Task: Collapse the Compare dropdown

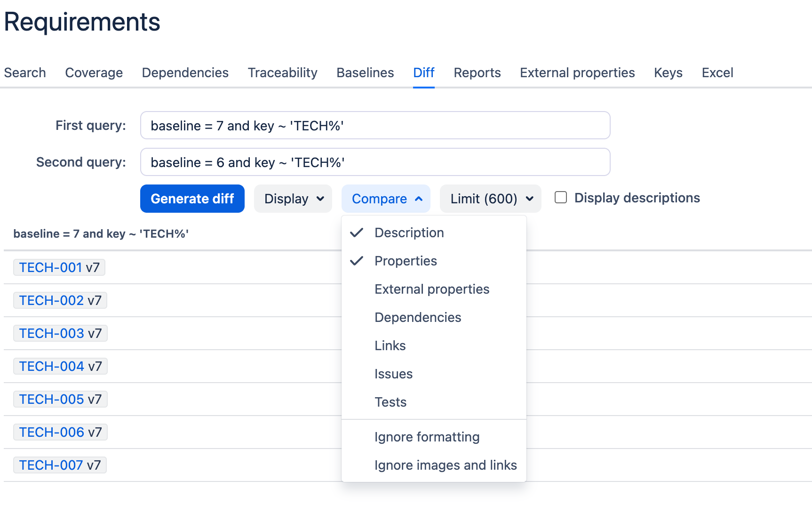Action: (386, 199)
